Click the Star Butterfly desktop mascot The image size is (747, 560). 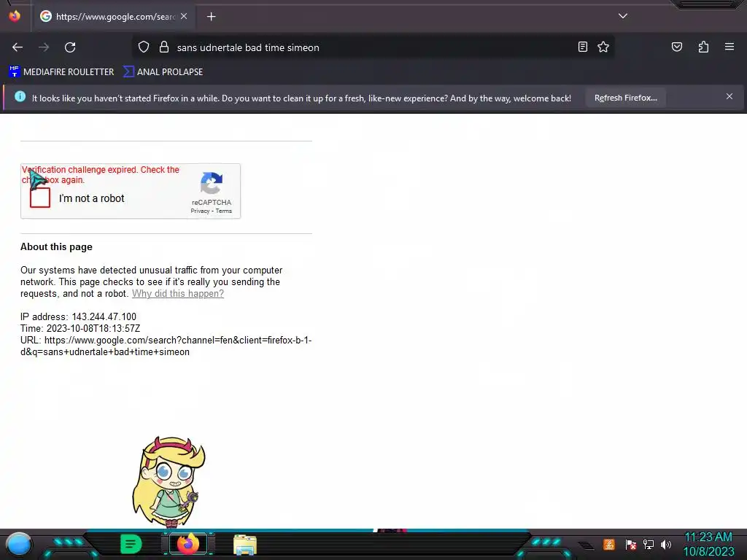pyautogui.click(x=169, y=482)
